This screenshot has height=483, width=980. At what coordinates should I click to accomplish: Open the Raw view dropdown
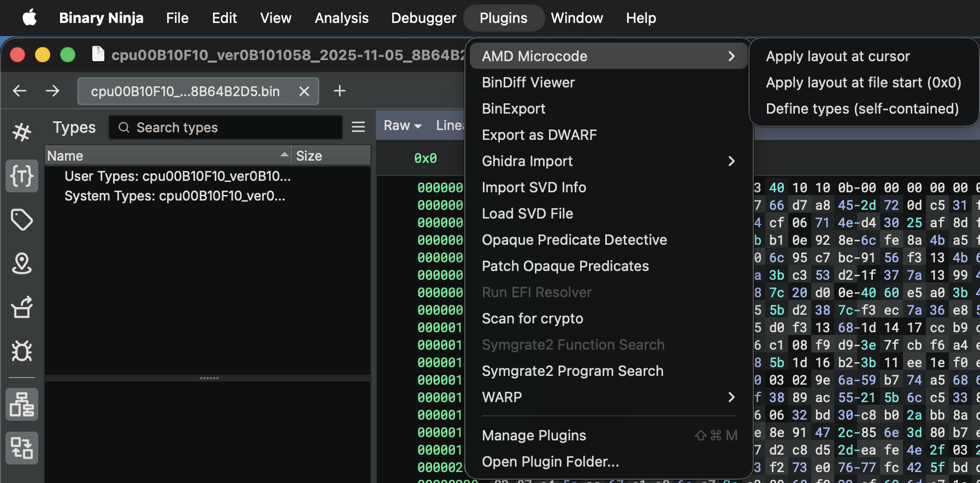403,126
